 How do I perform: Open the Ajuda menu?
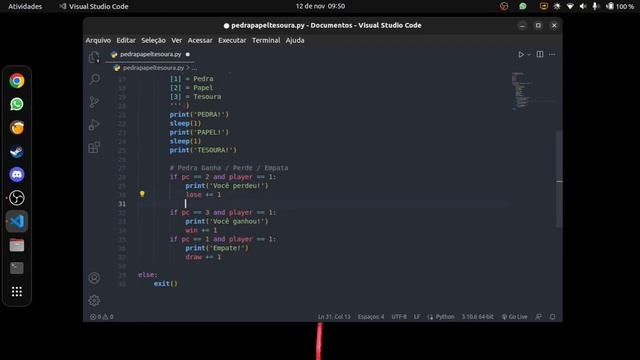pos(295,40)
